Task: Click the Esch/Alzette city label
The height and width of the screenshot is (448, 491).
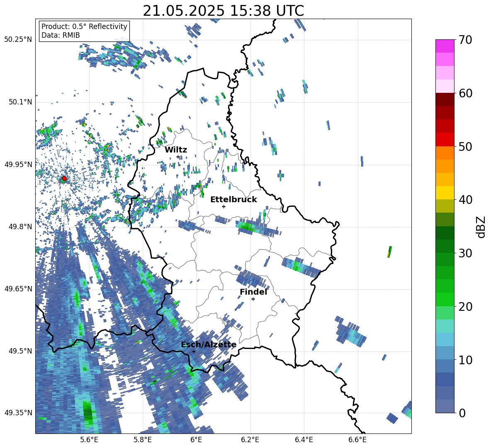Action: (209, 344)
